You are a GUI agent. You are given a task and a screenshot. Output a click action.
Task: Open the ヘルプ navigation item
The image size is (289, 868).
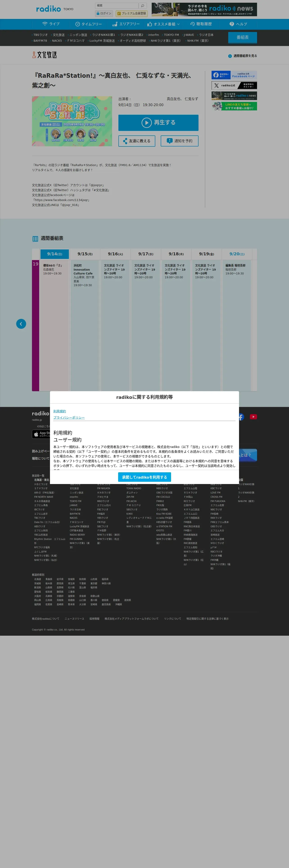point(238,24)
